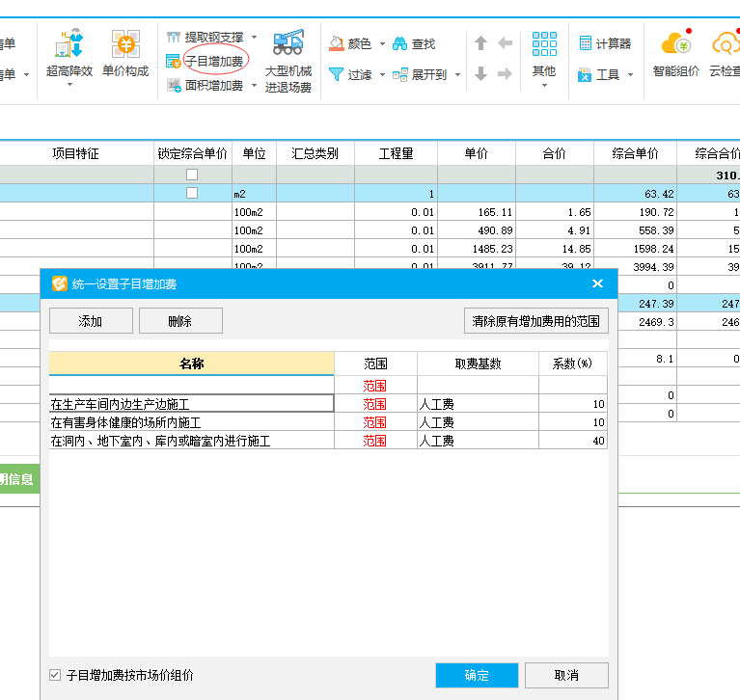
Task: Click the value 2469.3 in background table
Action: [x=656, y=322]
